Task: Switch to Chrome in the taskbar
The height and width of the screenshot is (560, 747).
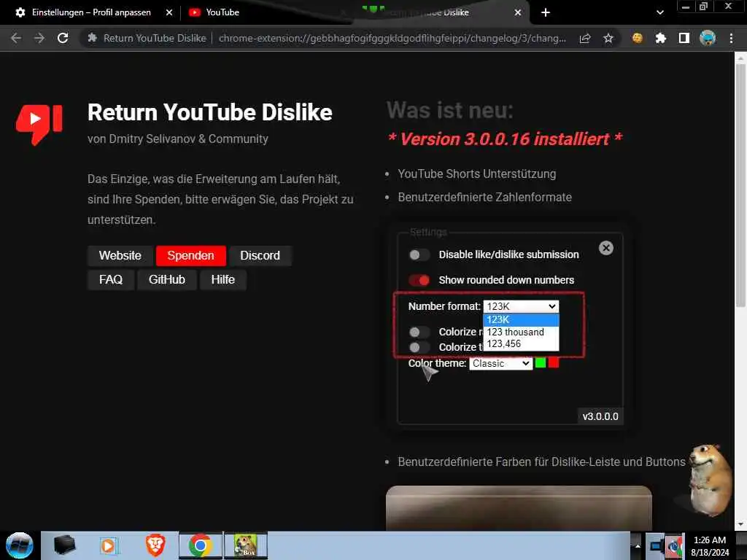Action: [x=200, y=545]
